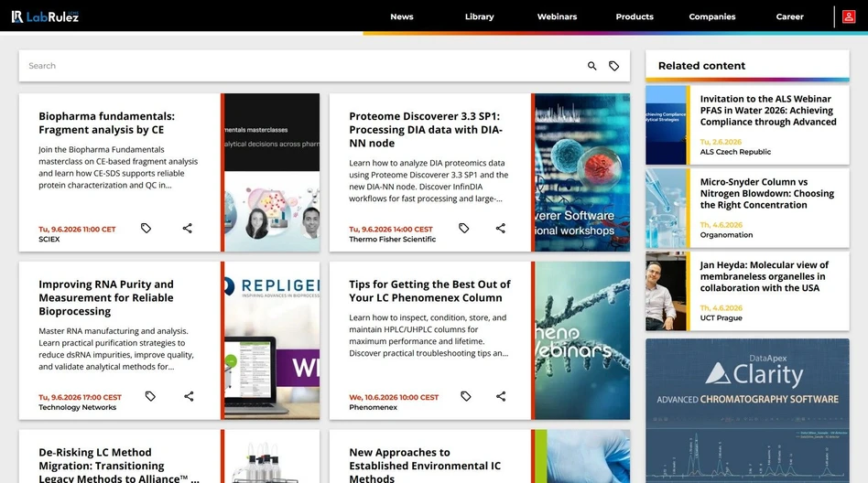Open Improving RNA Purity and Measurement title
This screenshot has width=868, height=483.
[x=105, y=297]
